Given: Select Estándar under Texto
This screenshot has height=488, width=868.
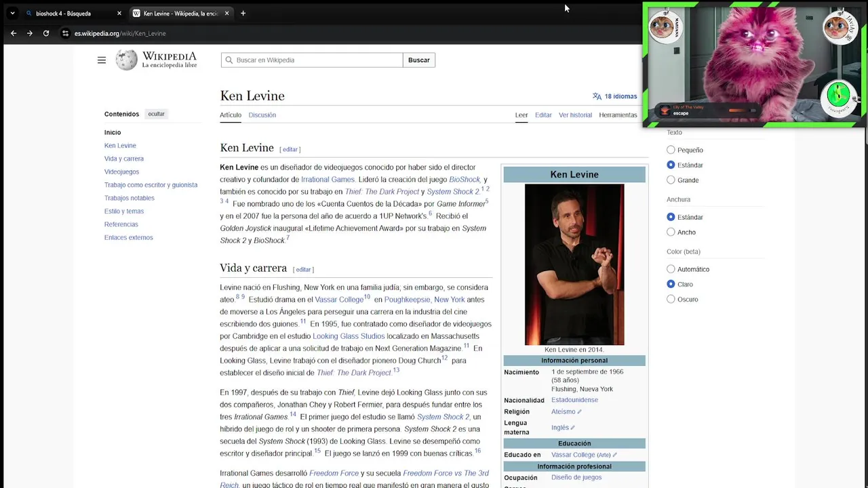Looking at the screenshot, I should pos(671,165).
